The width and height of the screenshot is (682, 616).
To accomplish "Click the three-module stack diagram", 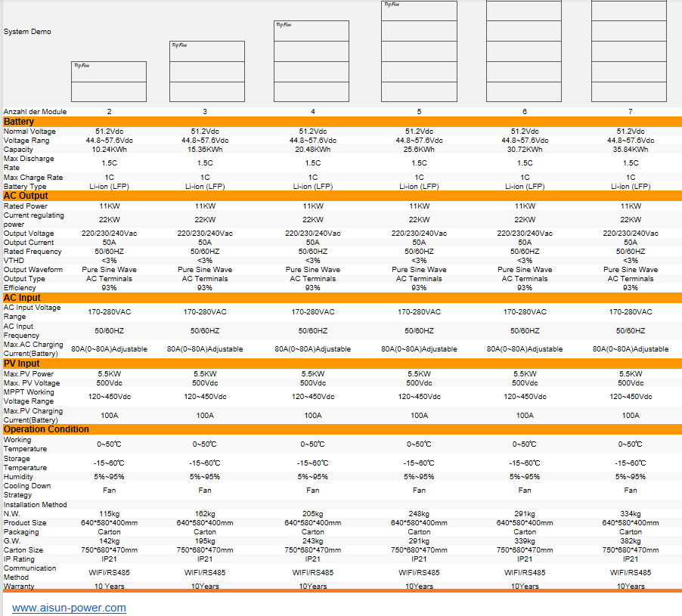I will tap(207, 71).
